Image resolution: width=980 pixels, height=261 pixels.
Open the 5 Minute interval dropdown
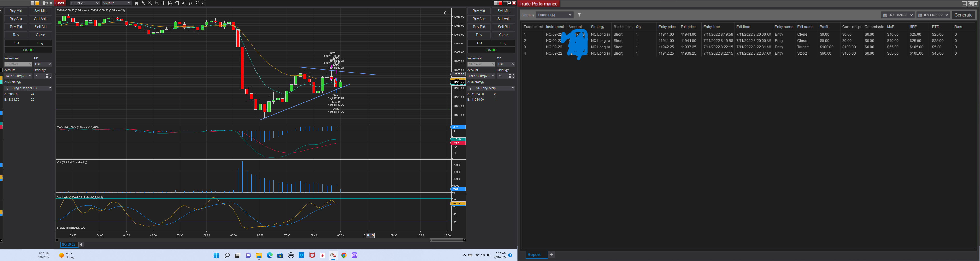coord(117,3)
